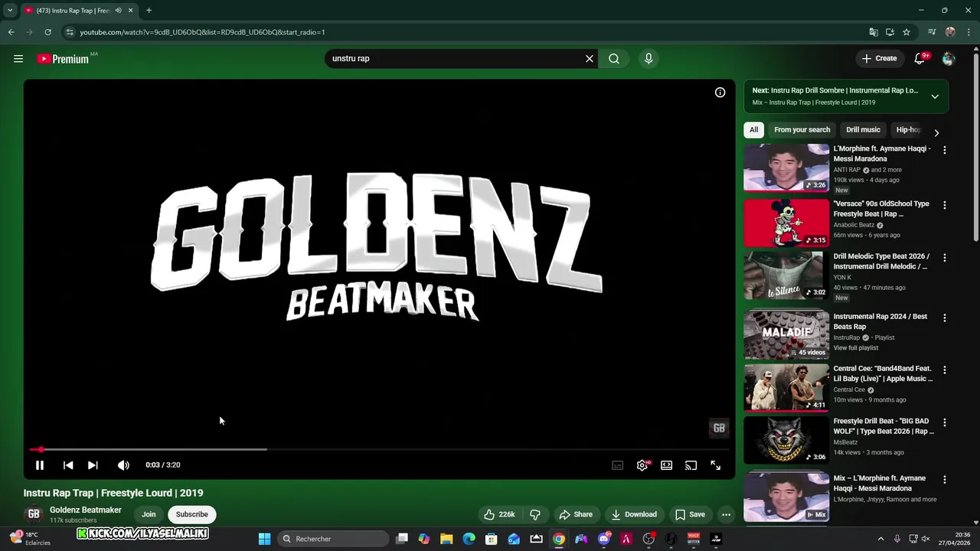Open the YouTube guide hamburger menu
This screenshot has width=980, height=551.
[x=18, y=58]
